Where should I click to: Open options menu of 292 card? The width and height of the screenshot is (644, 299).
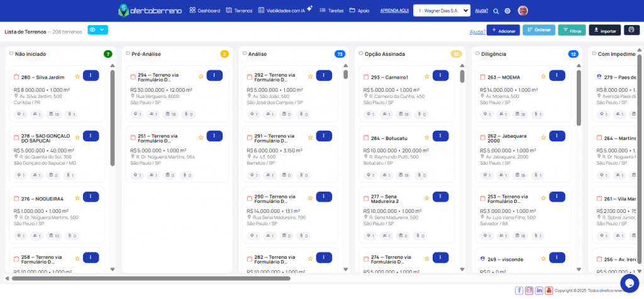pos(324,75)
